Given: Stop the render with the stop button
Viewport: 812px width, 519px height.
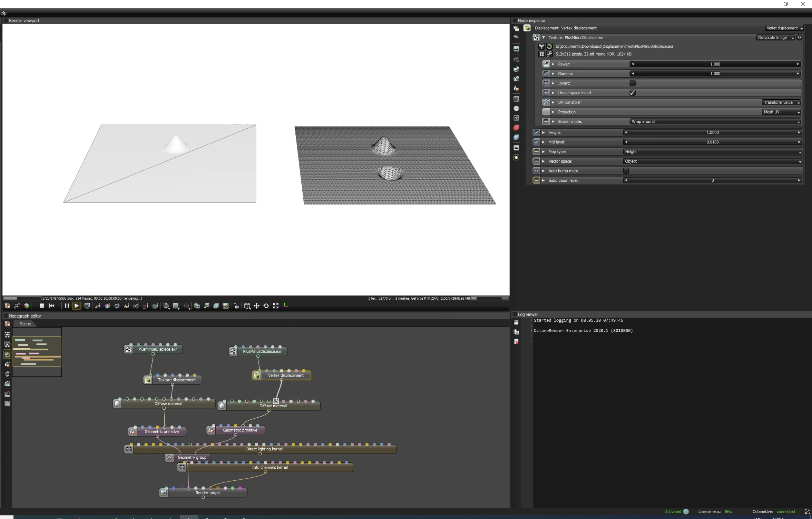Looking at the screenshot, I should coord(42,306).
